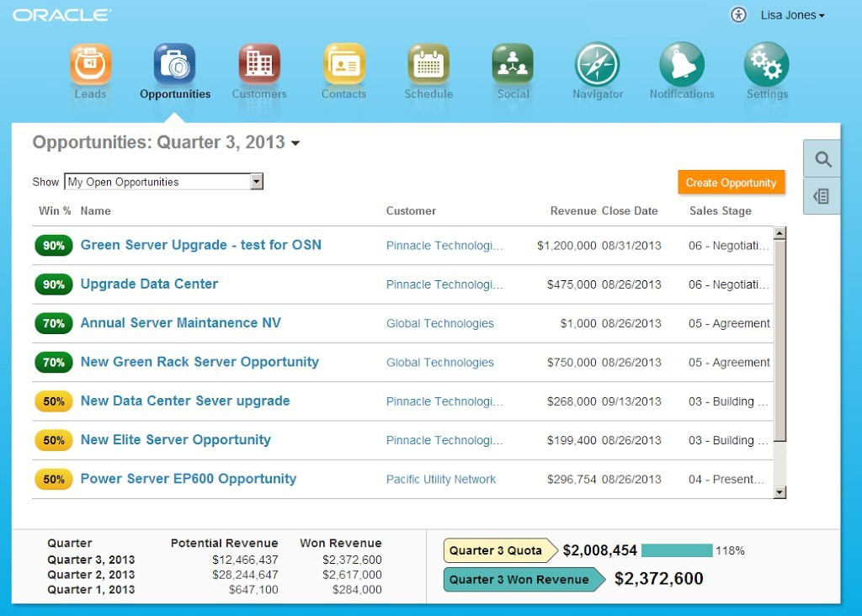Expand the Quarter 3, 2013 title dropdown

pos(295,143)
